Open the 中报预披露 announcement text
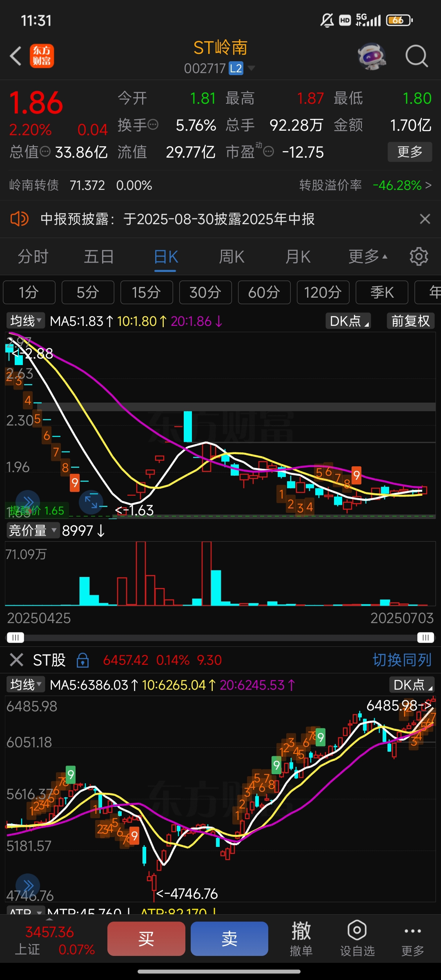The width and height of the screenshot is (441, 980). click(177, 219)
